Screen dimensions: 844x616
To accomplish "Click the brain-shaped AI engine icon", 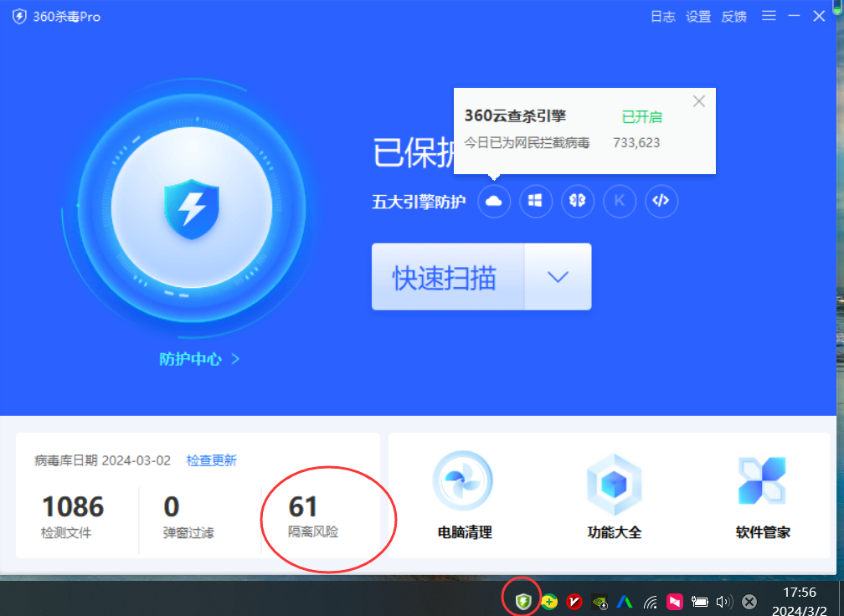I will click(x=578, y=201).
